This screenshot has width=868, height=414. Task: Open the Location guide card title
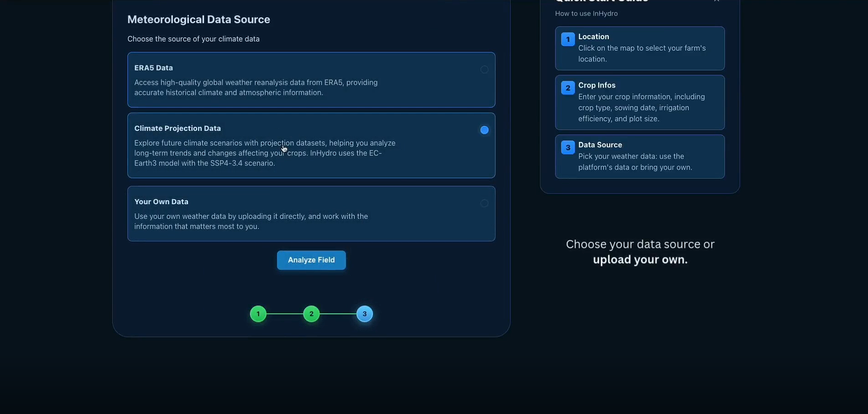593,36
